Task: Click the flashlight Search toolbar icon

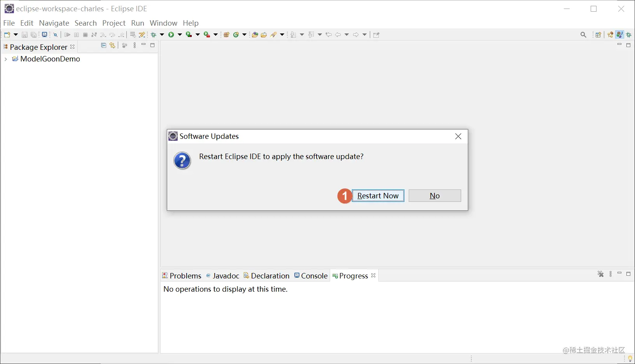Action: pyautogui.click(x=274, y=35)
